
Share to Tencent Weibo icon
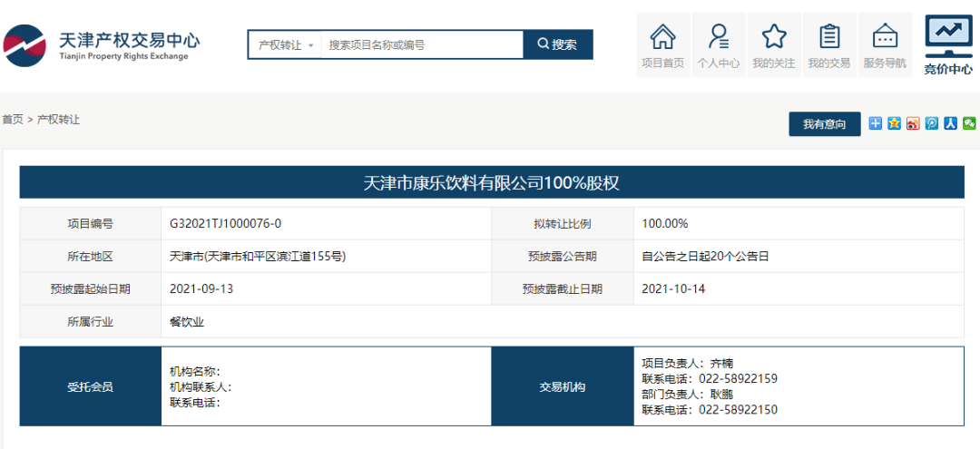pyautogui.click(x=932, y=123)
